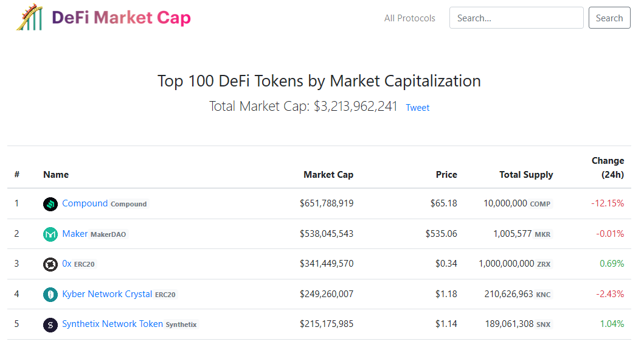644x344 pixels.
Task: Focus the Search input field
Action: pyautogui.click(x=516, y=18)
